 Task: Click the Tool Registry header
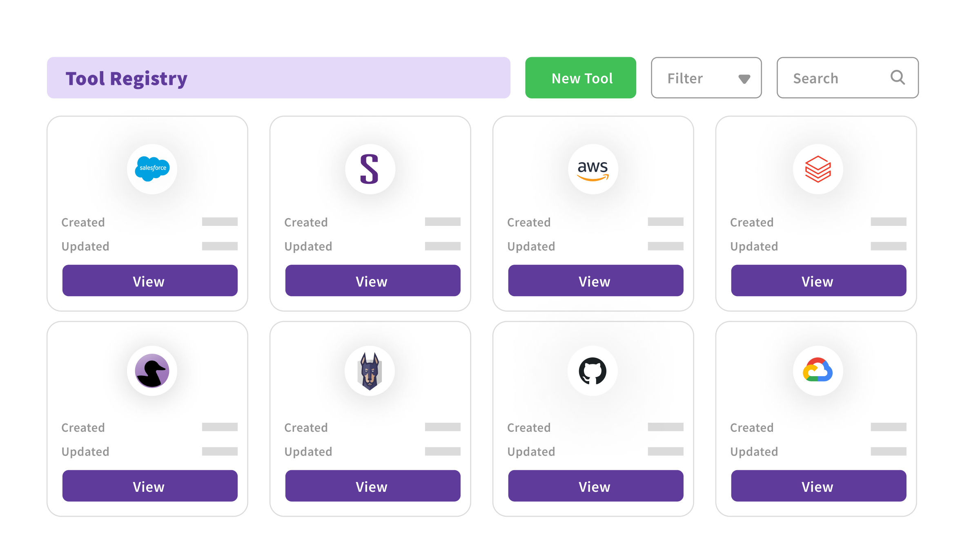click(127, 78)
